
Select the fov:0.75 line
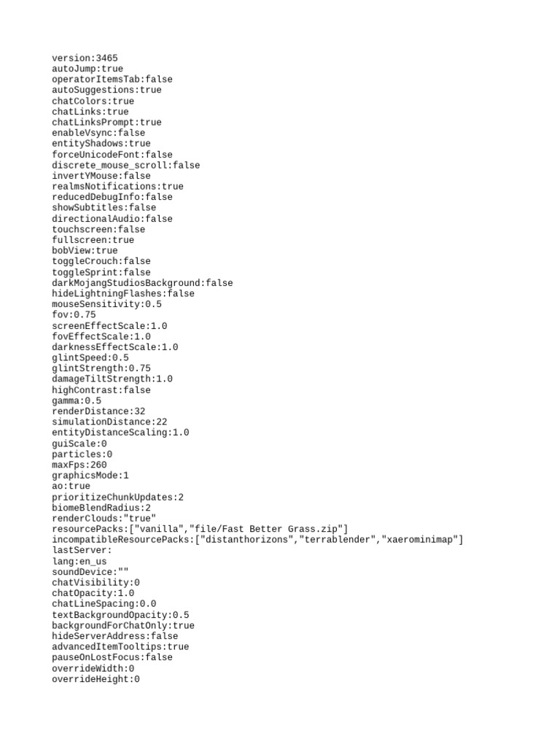[74, 314]
